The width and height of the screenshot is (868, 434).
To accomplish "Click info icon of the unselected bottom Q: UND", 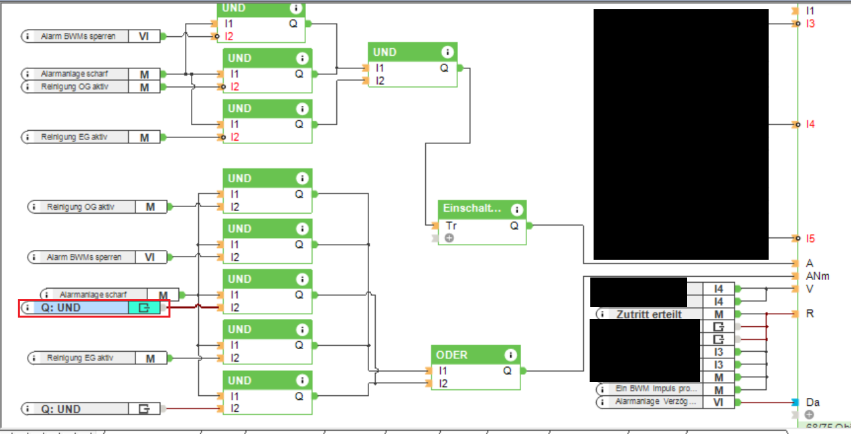I will [x=28, y=409].
